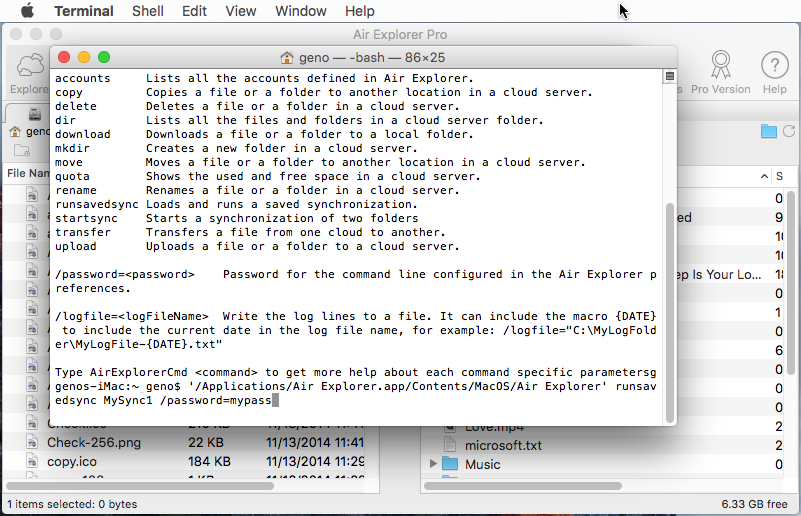Open the Apple menu

(x=27, y=10)
